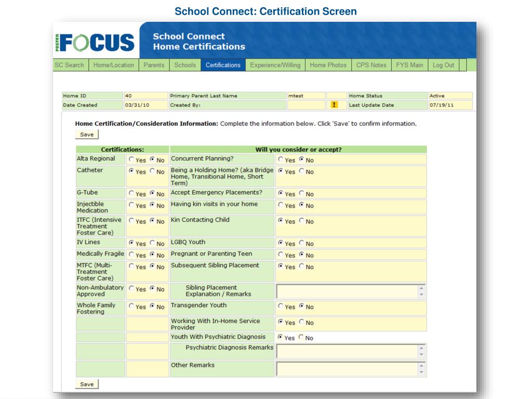Select Yes for Alta Regional
Viewport: 532px width, 399px height.
point(131,159)
